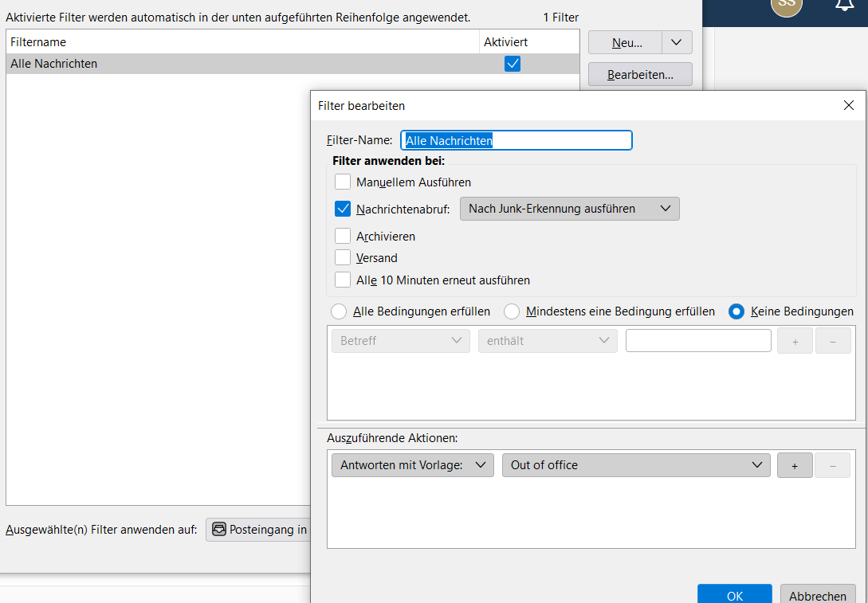Select the Alle Nachrichten filter row
Viewport: 868px width, 603px height.
pyautogui.click(x=293, y=64)
